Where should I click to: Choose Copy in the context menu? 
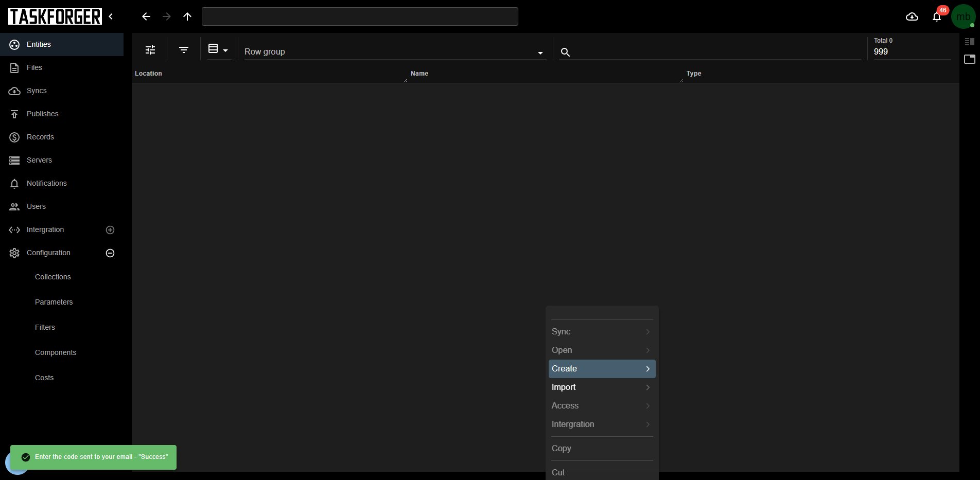[x=602, y=449]
